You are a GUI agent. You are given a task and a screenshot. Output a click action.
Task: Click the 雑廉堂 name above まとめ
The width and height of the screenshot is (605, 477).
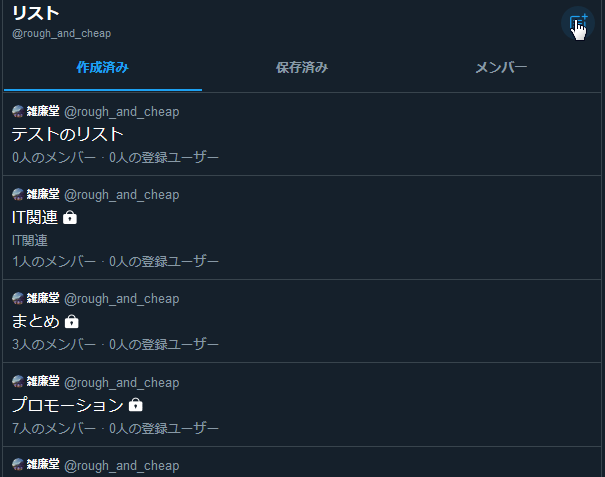(42, 298)
